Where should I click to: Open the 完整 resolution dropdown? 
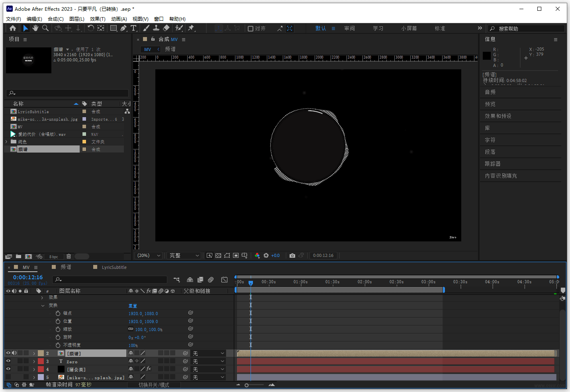pyautogui.click(x=184, y=256)
